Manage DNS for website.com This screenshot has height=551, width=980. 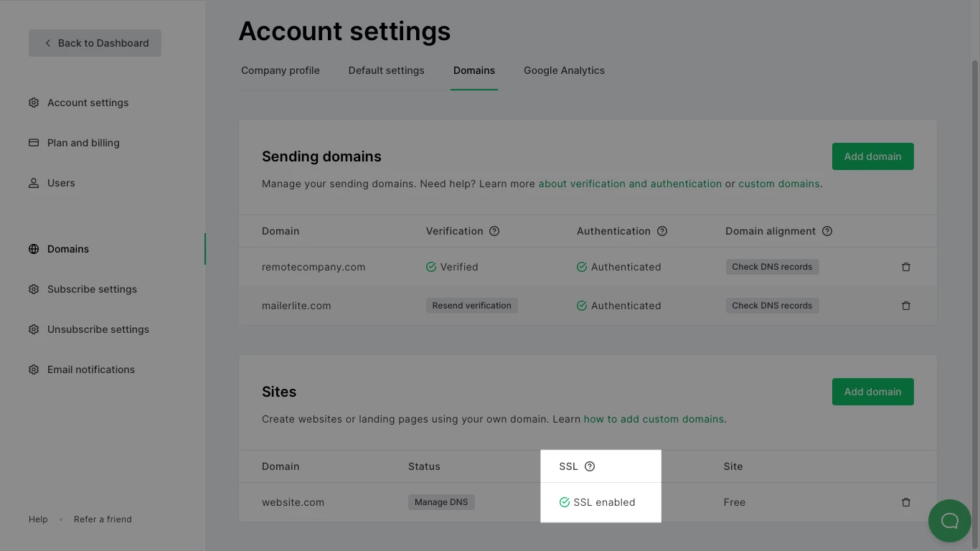441,502
